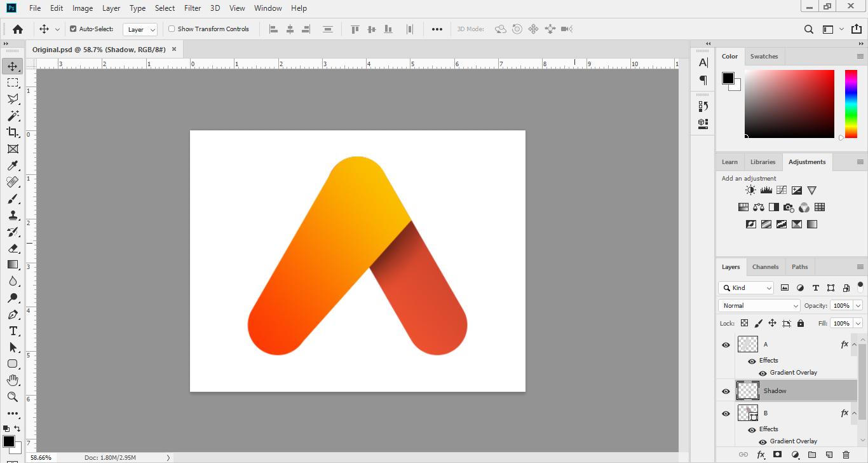Open the Opacity slider dropdown arrow
Viewport: 868px width, 463px height.
tap(858, 306)
